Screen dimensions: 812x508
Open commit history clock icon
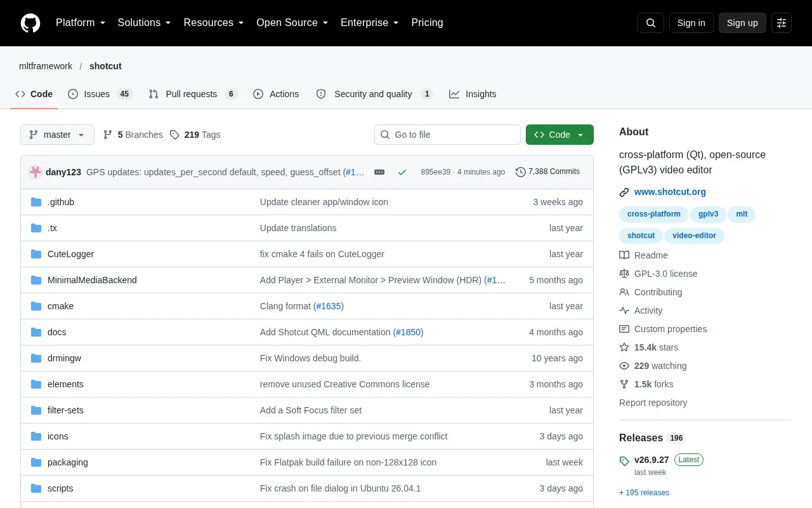521,172
